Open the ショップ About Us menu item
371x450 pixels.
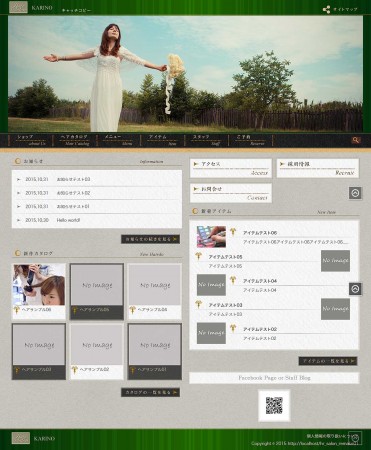coord(30,140)
